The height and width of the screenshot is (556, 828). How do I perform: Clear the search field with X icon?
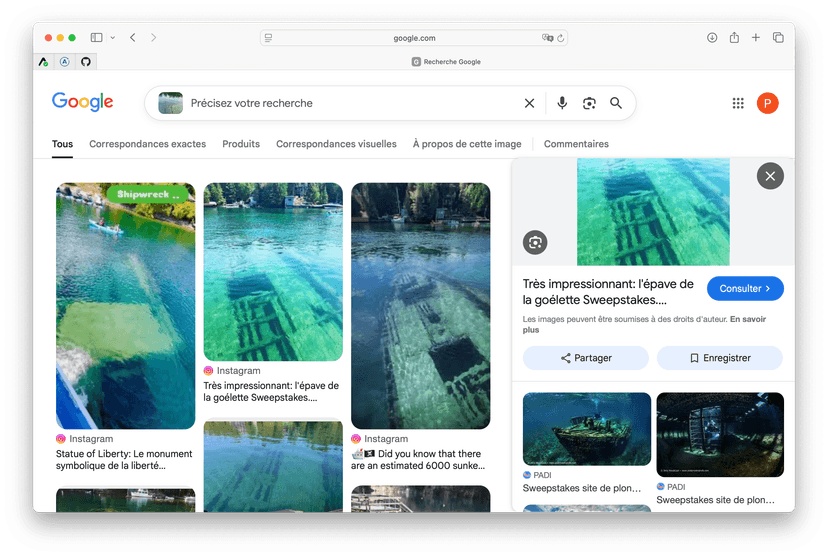click(529, 103)
